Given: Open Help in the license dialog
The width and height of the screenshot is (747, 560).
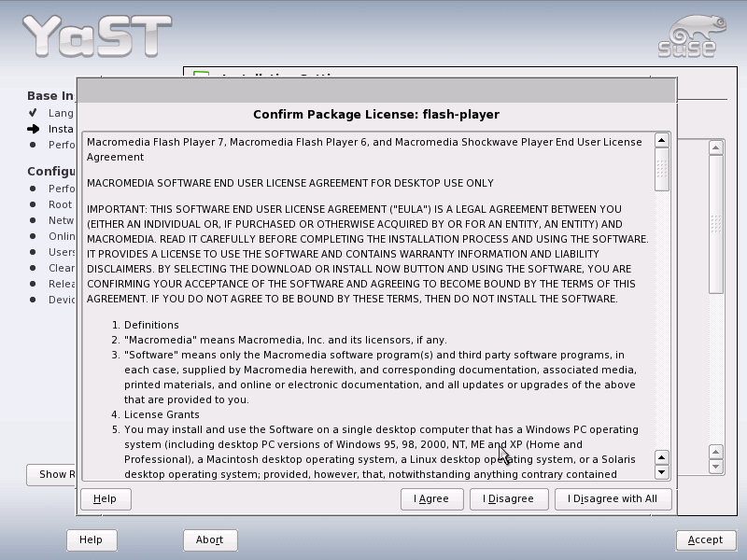Looking at the screenshot, I should [x=106, y=499].
